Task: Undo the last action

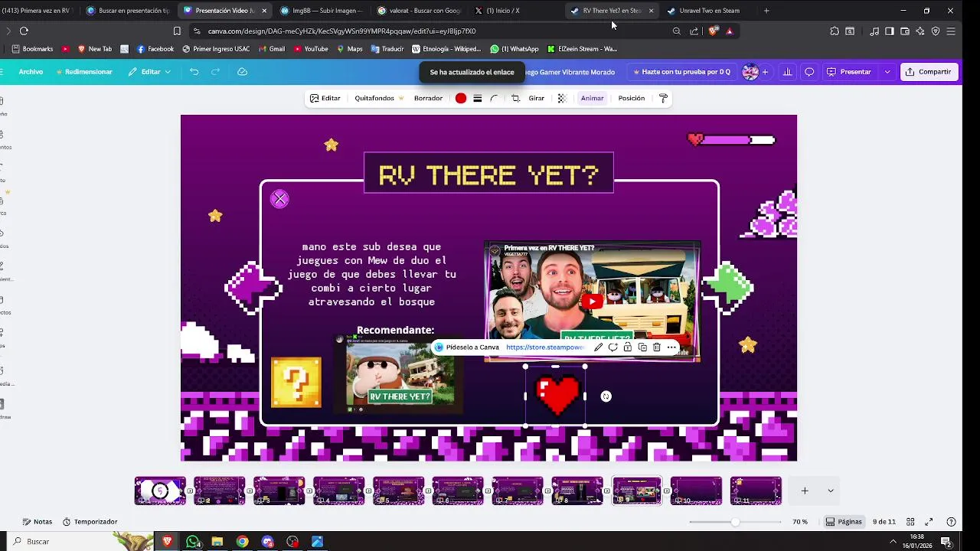Action: pos(194,72)
